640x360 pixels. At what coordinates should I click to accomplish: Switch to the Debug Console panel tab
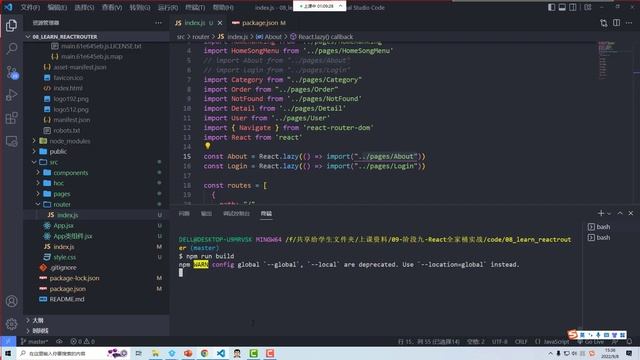click(236, 213)
